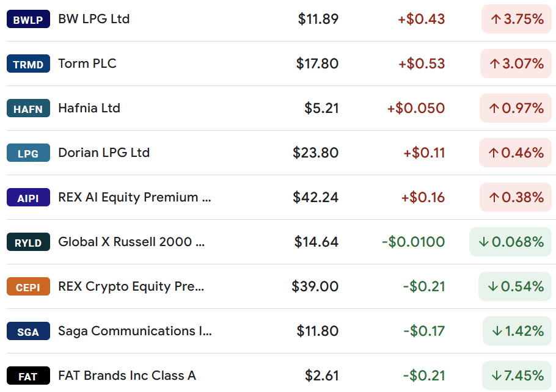This screenshot has width=556, height=392.
Task: Open the Dorian LPG Ltd listing
Action: [x=104, y=153]
